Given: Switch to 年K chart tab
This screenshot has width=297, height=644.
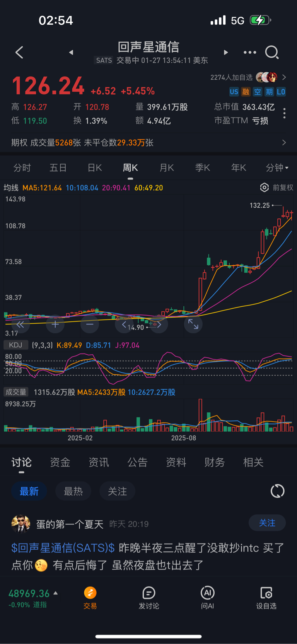Looking at the screenshot, I should (239, 168).
